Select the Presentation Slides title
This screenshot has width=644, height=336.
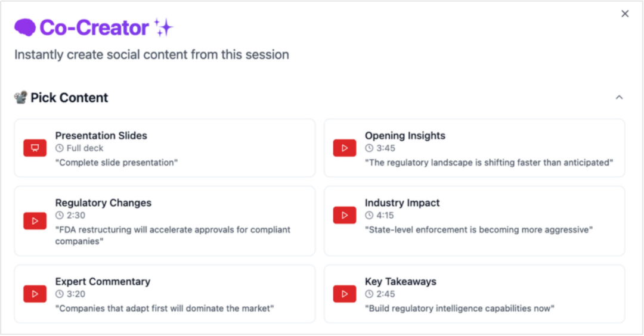tap(101, 136)
